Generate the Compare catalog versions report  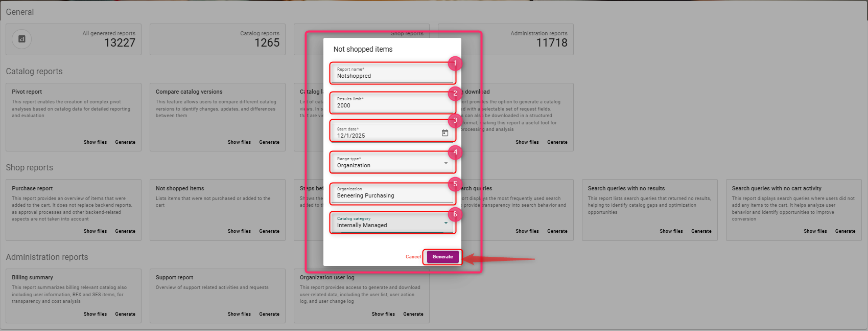tap(269, 142)
